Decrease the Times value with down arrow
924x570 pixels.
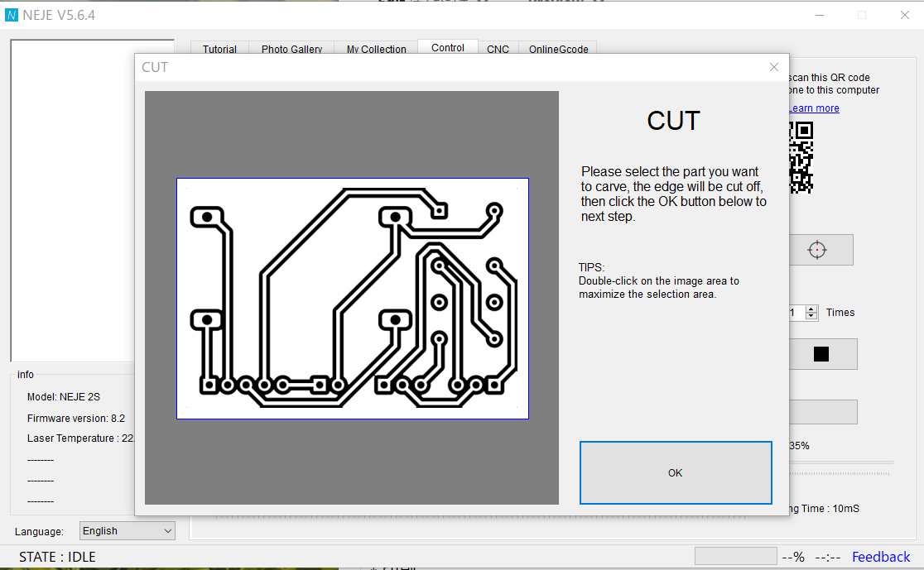point(811,316)
